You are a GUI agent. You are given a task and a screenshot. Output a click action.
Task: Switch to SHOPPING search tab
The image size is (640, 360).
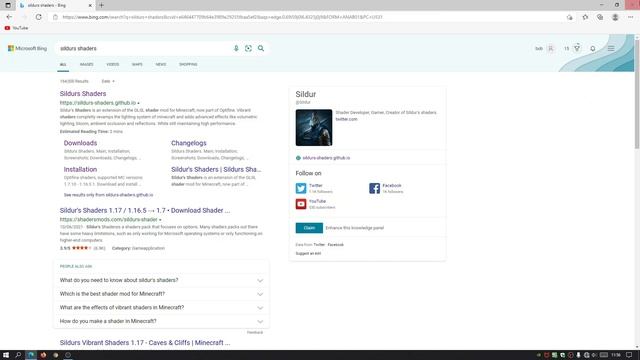pyautogui.click(x=188, y=64)
